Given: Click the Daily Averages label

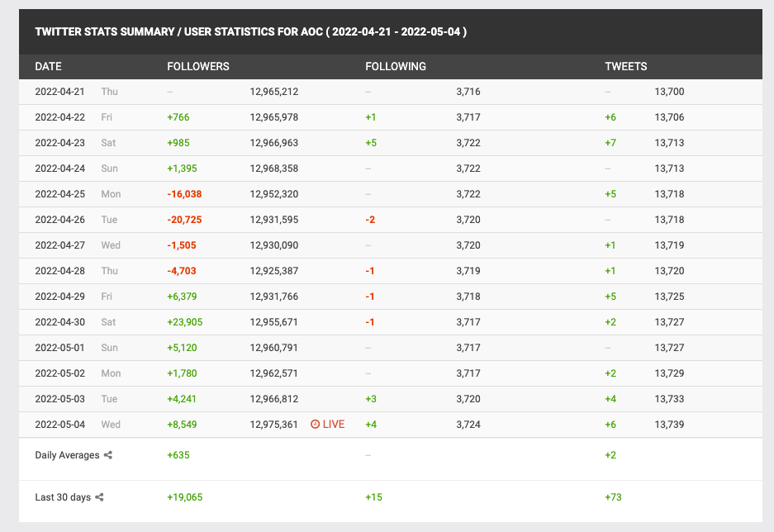Looking at the screenshot, I should 67,455.
